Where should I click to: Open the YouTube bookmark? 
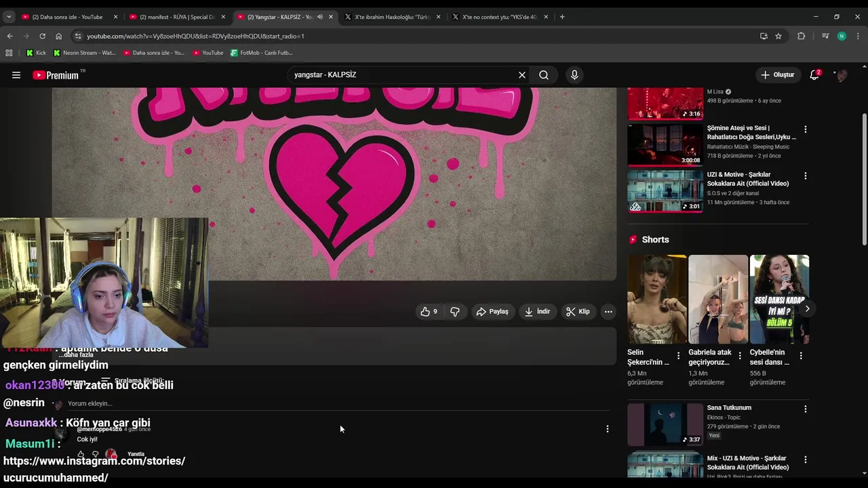click(208, 52)
